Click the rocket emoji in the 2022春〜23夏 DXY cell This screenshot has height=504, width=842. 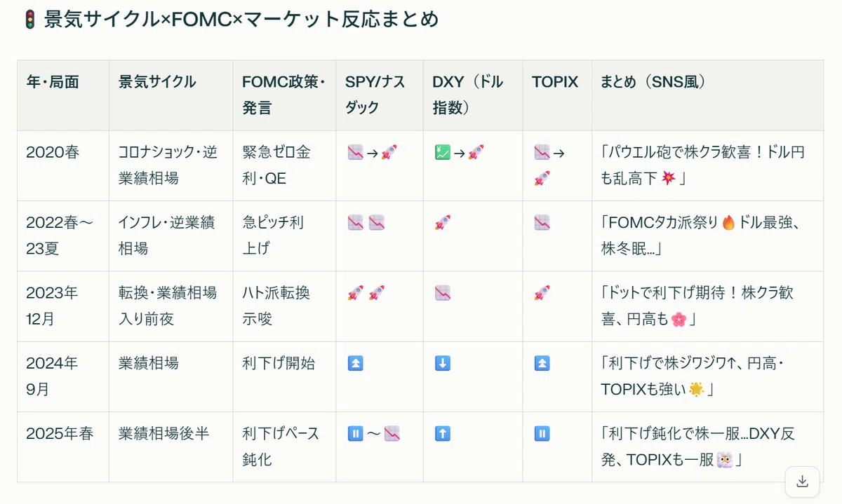[x=442, y=223]
